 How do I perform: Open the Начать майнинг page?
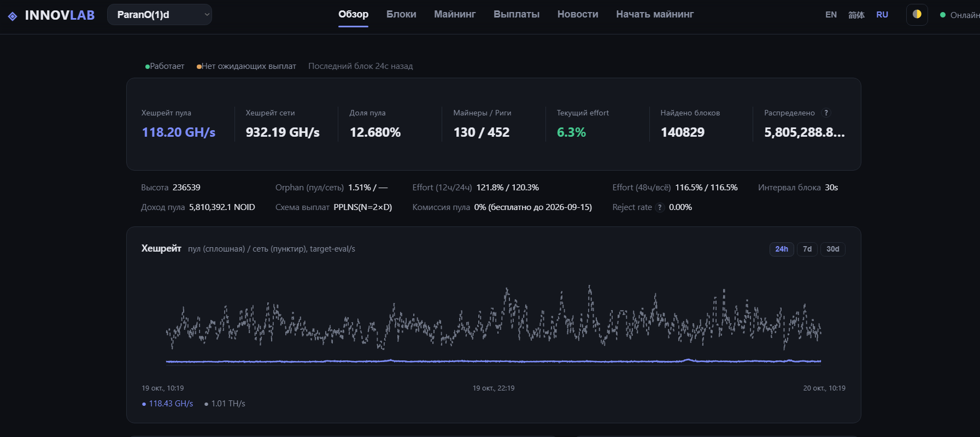[x=655, y=14]
